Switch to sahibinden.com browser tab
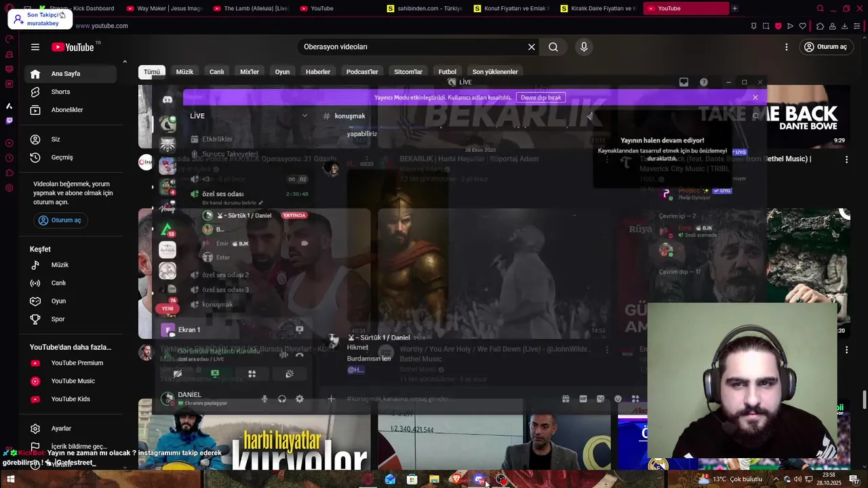The width and height of the screenshot is (868, 488). (425, 8)
